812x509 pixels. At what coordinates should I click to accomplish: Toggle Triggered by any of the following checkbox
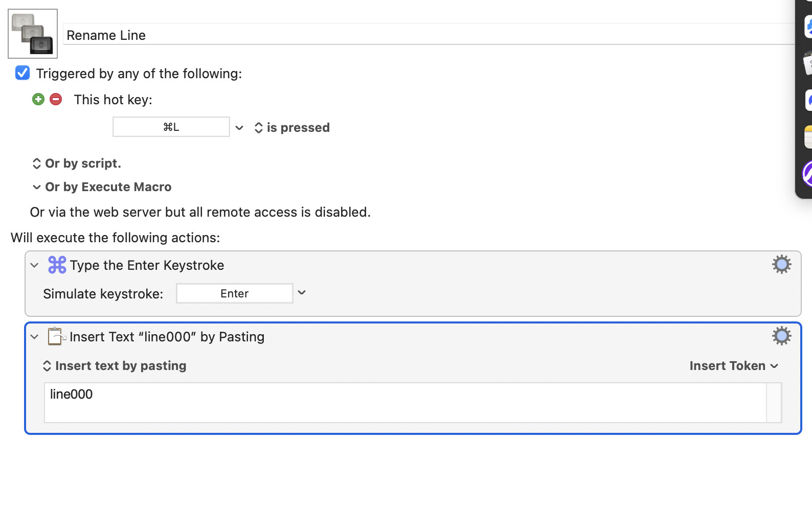[x=22, y=73]
